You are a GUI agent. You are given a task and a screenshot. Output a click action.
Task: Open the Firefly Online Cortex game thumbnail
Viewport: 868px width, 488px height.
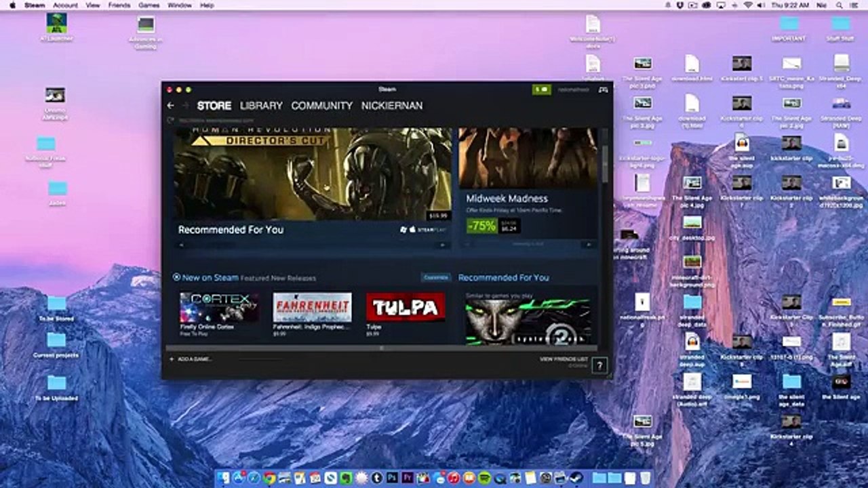point(219,307)
